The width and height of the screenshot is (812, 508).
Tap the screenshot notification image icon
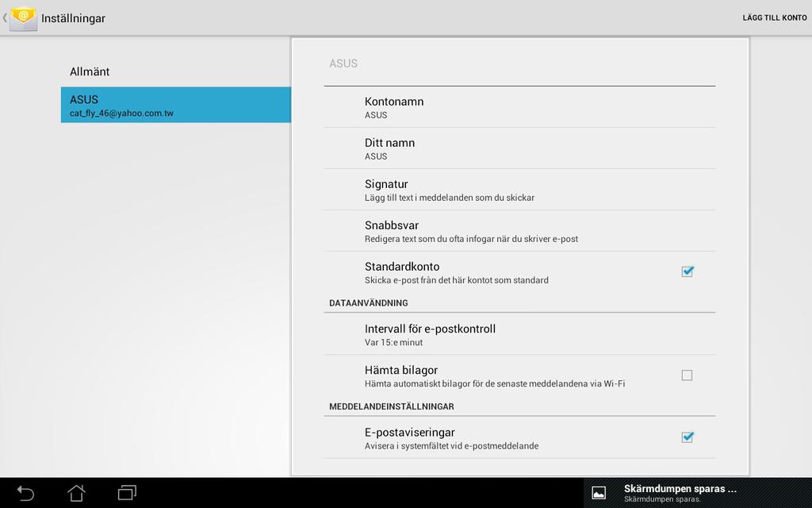[x=599, y=493]
